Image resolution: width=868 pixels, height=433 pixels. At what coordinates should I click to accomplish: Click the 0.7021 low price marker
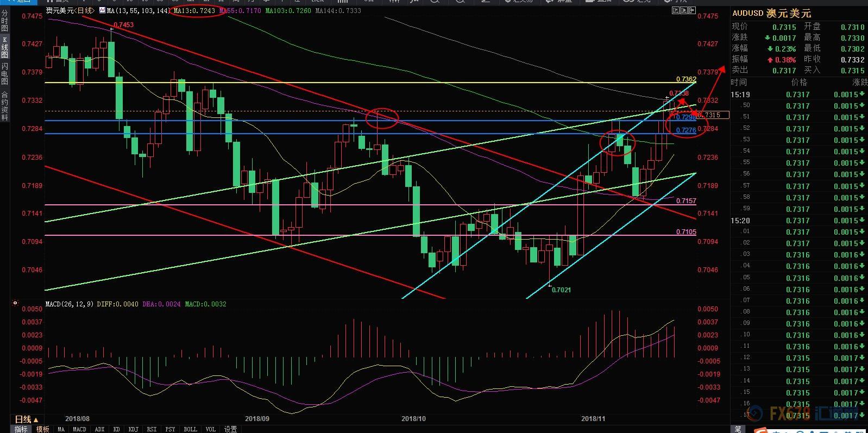(561, 290)
